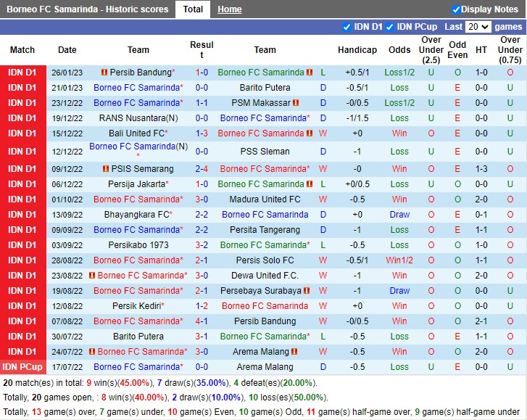The image size is (527, 420).
Task: Select the IDN PCup league cell on the bottom row
Action: pyautogui.click(x=23, y=367)
